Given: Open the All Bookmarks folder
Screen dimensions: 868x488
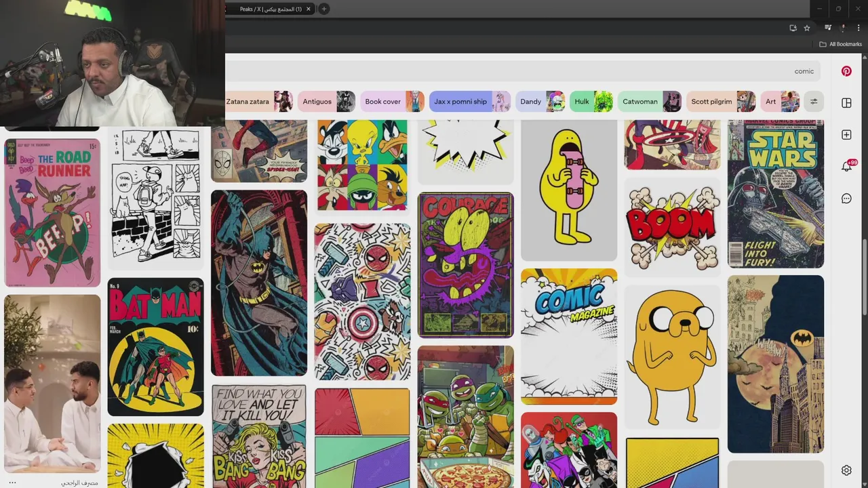Looking at the screenshot, I should (x=840, y=44).
